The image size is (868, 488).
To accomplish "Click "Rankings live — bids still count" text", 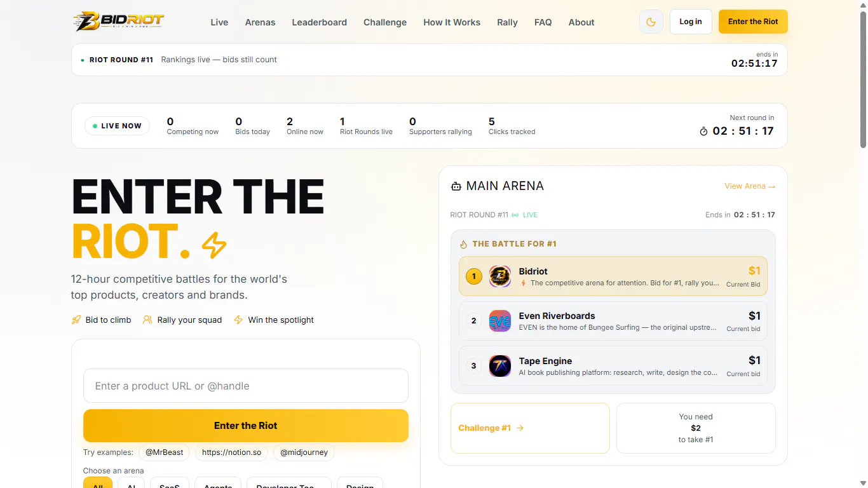I will pyautogui.click(x=219, y=60).
